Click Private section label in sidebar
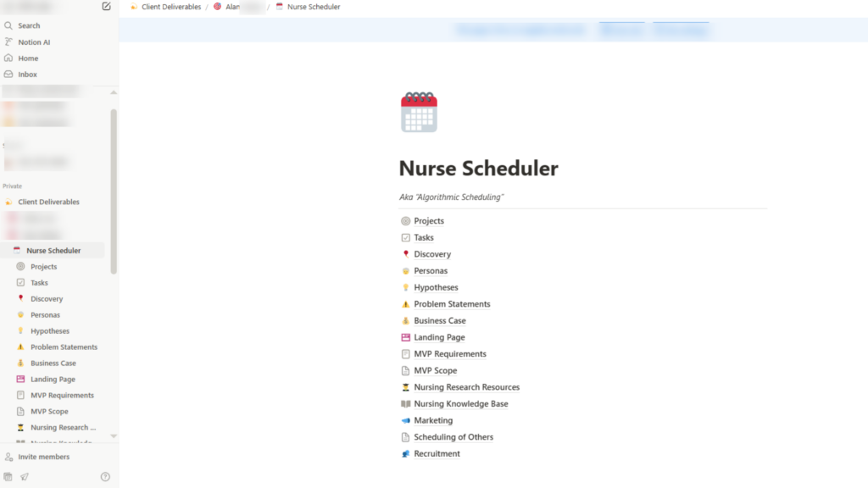This screenshot has height=488, width=868. point(12,186)
